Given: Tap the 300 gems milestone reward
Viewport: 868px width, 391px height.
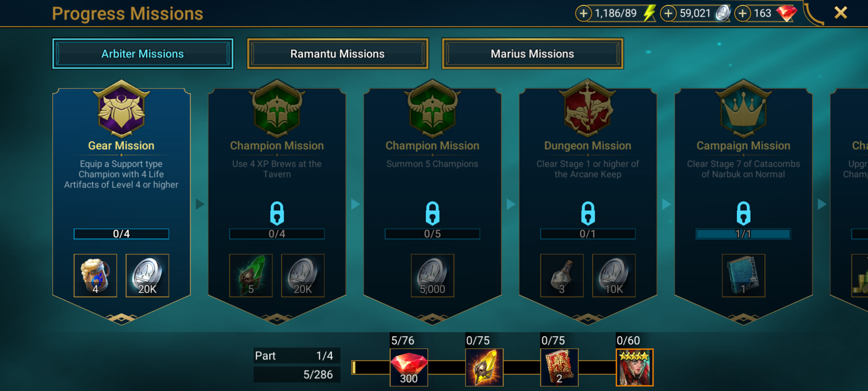Looking at the screenshot, I should tap(409, 367).
